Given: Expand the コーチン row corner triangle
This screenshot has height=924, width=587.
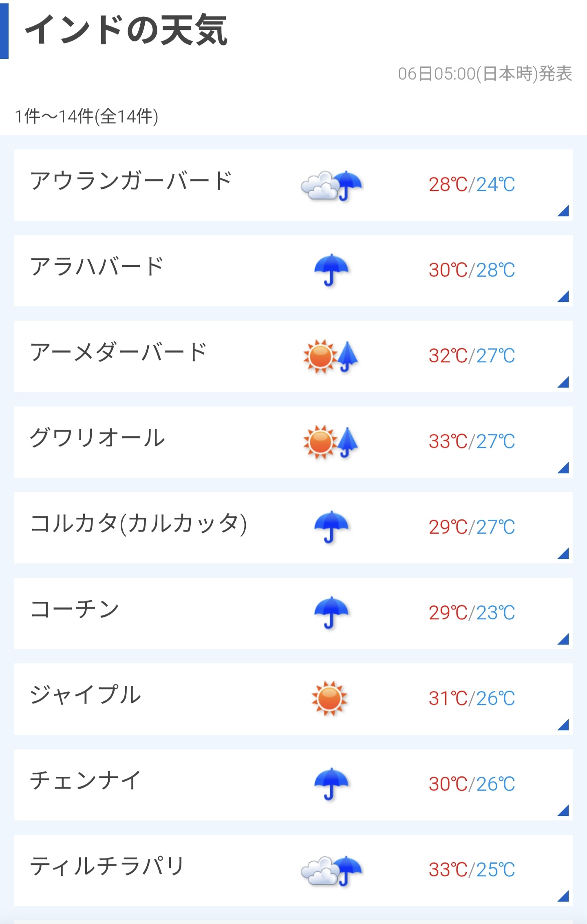Looking at the screenshot, I should pyautogui.click(x=563, y=639).
